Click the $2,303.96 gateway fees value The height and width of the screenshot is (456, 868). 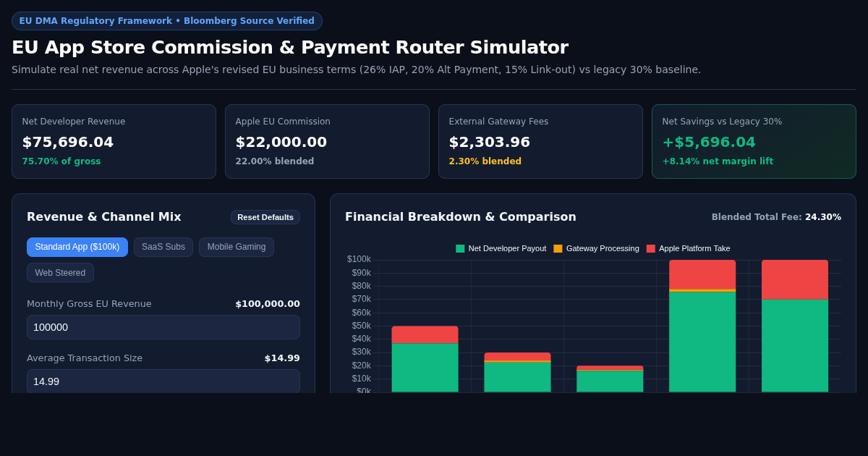[490, 142]
